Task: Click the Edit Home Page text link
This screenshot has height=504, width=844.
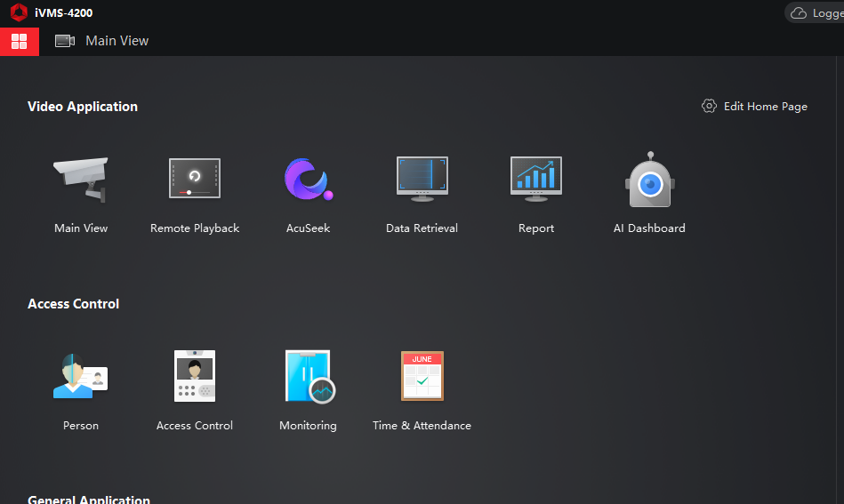Action: coord(765,107)
